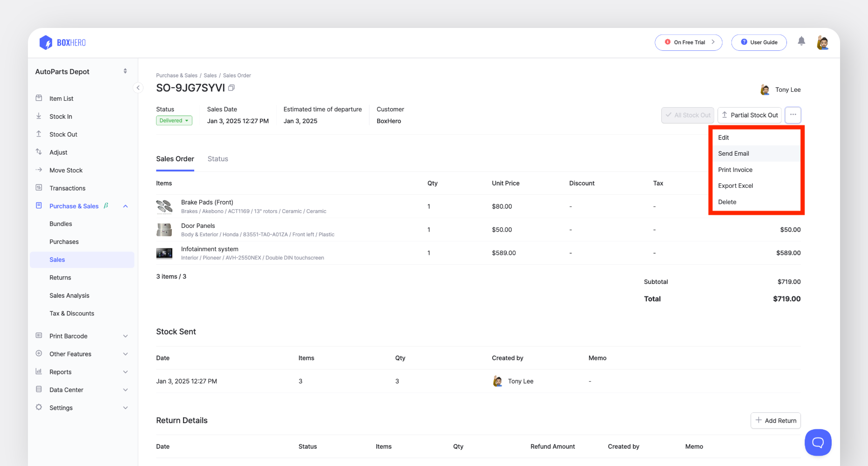
Task: Click the Brake Pads item thumbnail
Action: pyautogui.click(x=164, y=206)
